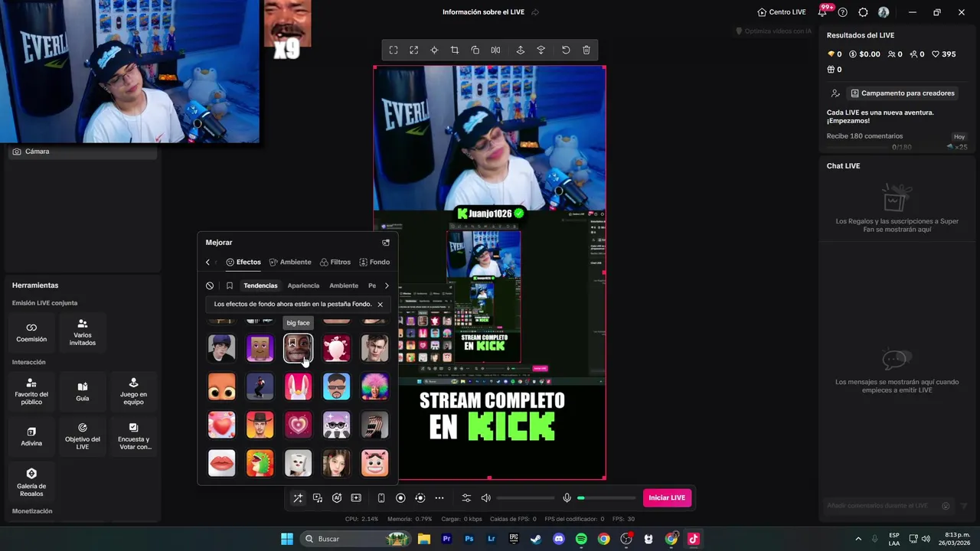Open the Filtros tab
This screenshot has height=551, width=980.
coord(335,262)
